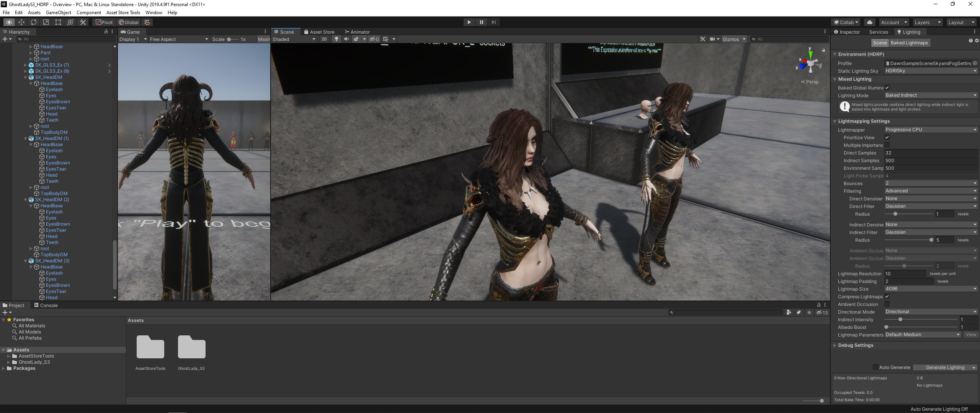Switch to the Asset Store tab
The height and width of the screenshot is (413, 980).
pos(319,32)
